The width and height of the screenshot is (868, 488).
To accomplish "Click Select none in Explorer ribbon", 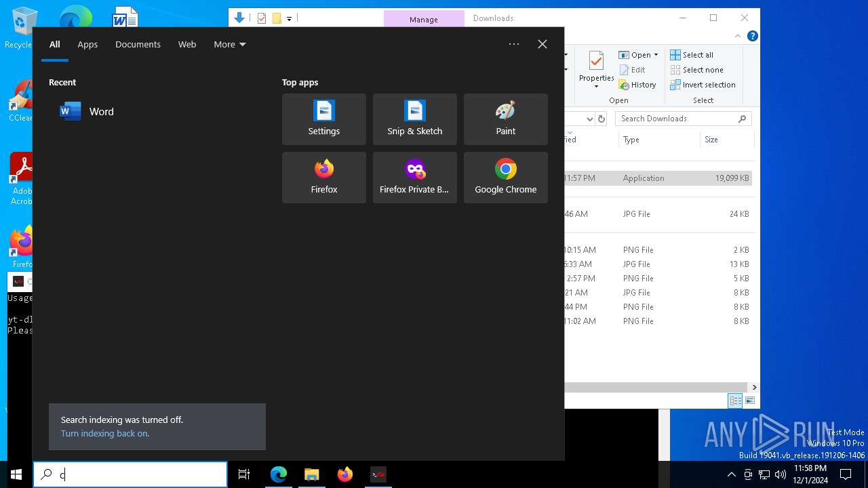I will pos(697,70).
